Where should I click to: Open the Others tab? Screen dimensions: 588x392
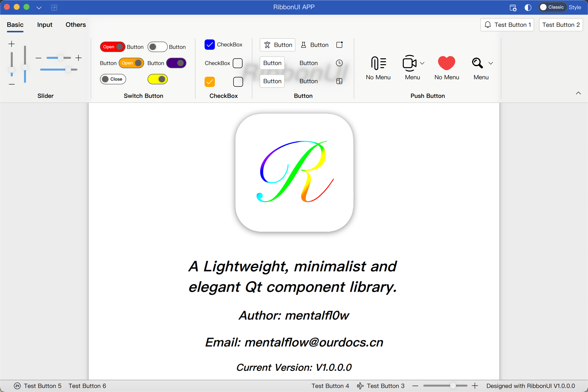[76, 25]
